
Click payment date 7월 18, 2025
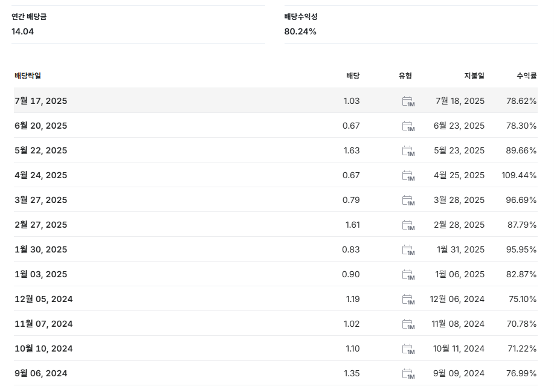click(x=460, y=101)
